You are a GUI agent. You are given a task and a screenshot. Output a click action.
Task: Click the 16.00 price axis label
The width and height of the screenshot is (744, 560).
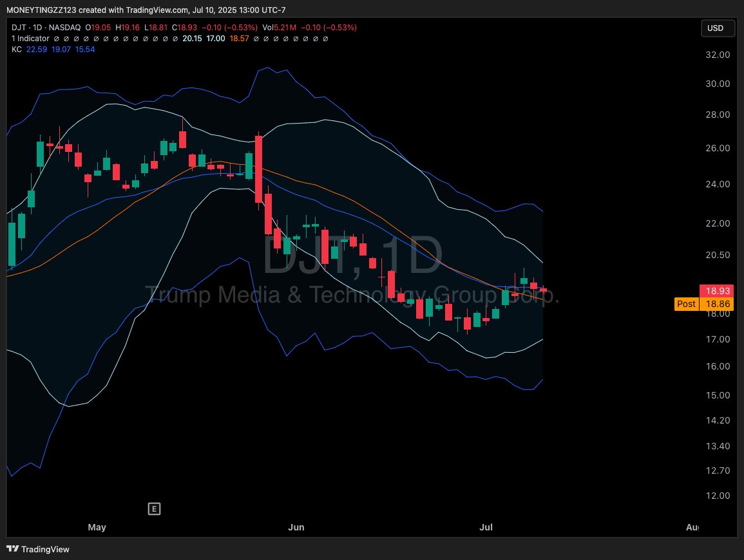[718, 366]
